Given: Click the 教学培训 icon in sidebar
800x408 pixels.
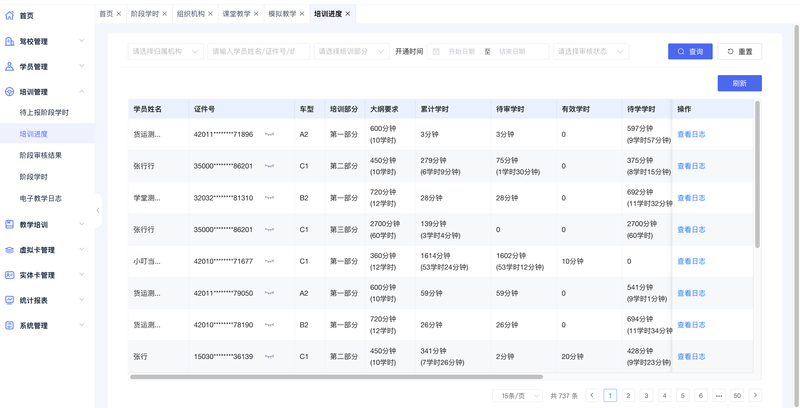Looking at the screenshot, I should [9, 224].
